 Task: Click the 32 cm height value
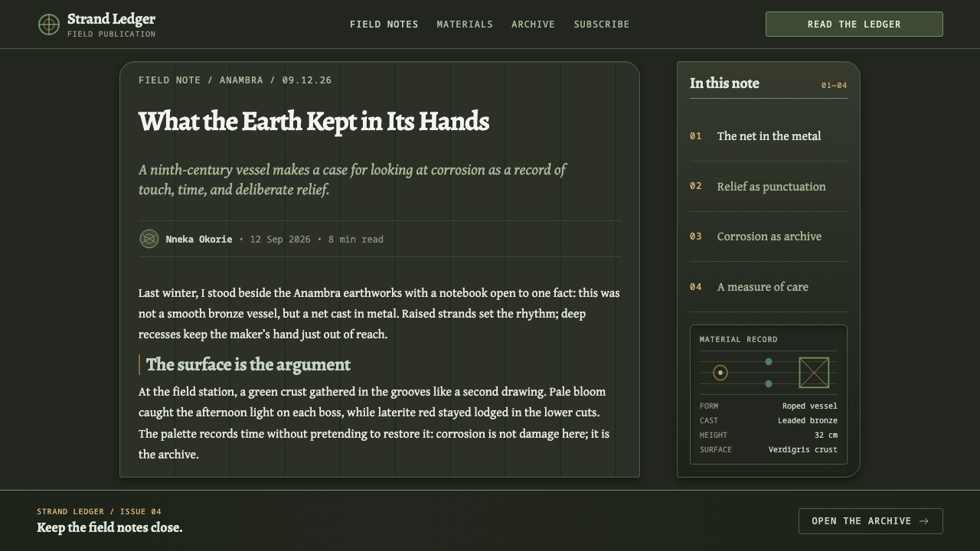pos(826,435)
